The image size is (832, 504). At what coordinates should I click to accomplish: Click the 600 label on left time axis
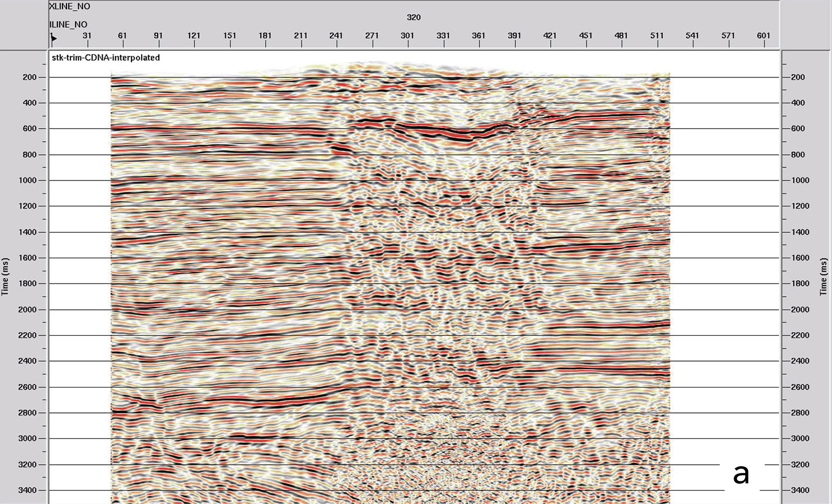[30, 129]
